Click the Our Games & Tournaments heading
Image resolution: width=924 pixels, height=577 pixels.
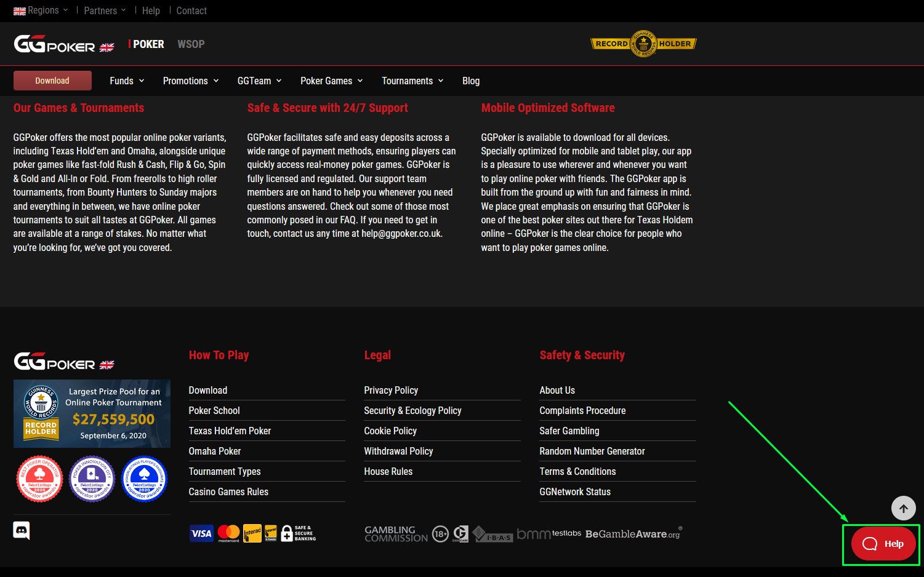click(79, 108)
